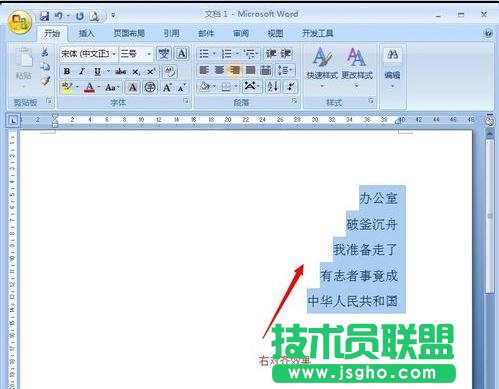
Task: Center align the text
Action: pos(219,70)
